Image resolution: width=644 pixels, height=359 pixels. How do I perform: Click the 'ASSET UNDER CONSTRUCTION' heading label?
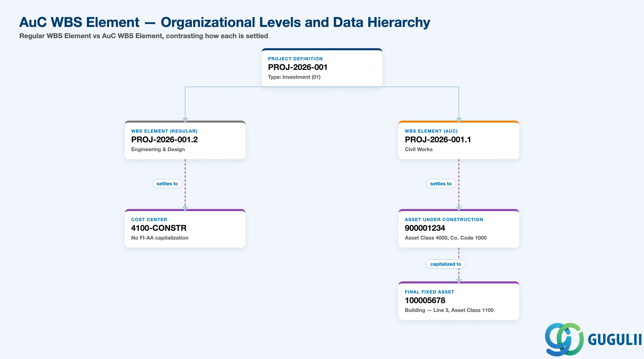pyautogui.click(x=444, y=220)
